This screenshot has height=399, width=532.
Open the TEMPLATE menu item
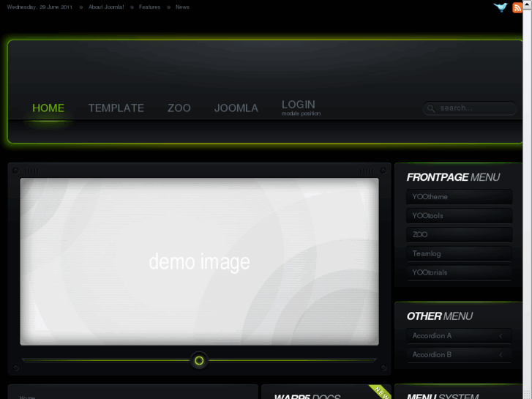[x=116, y=108]
